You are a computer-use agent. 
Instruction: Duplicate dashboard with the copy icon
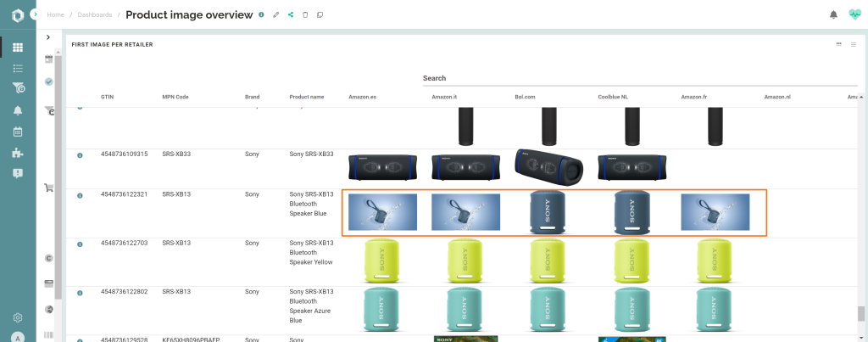pos(320,15)
